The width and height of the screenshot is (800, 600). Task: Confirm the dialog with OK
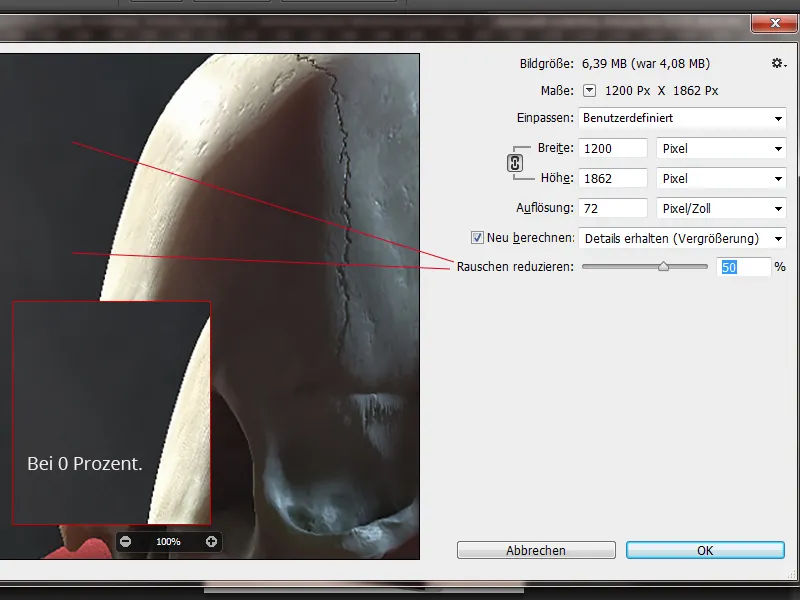tap(705, 550)
